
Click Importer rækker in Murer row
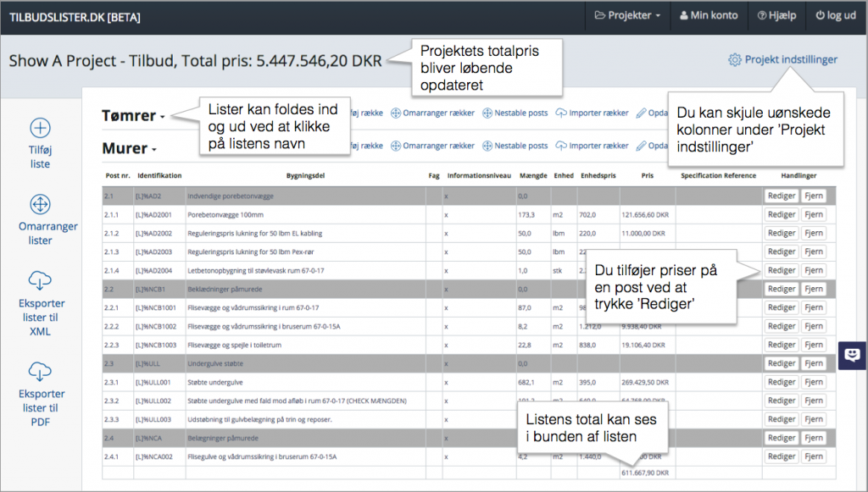click(593, 146)
